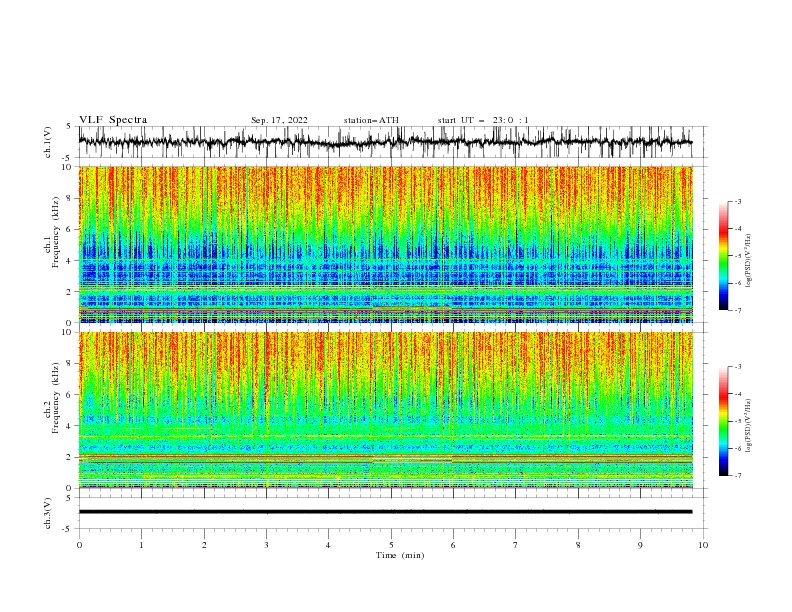Viewport: 792px width, 612px height.
Task: Click the "1" tick on the time axis
Action: pos(141,545)
